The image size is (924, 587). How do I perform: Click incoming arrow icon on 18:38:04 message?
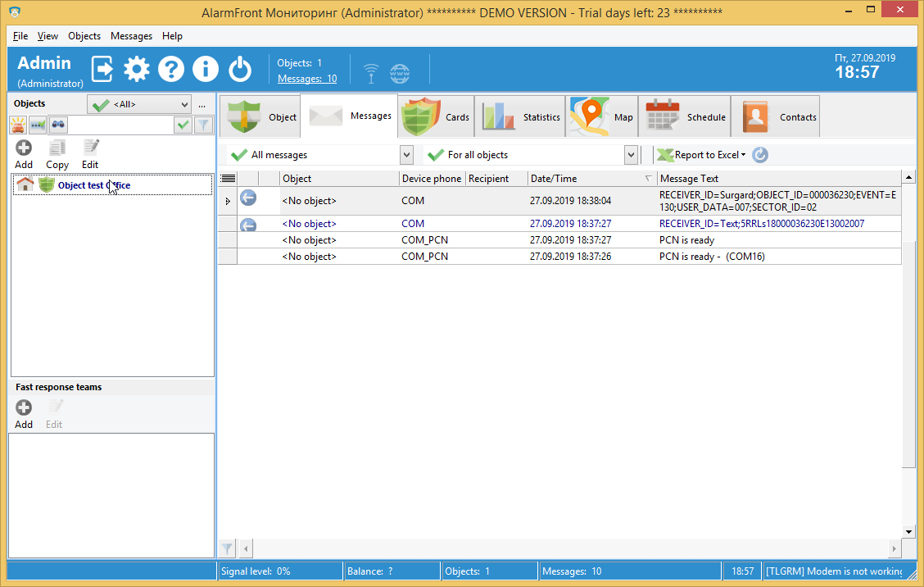[x=248, y=198]
